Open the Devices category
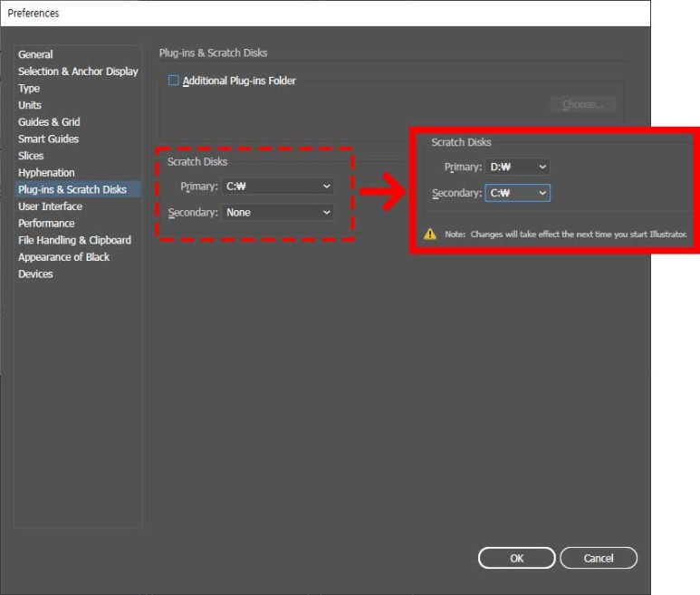Viewport: 700px width, 595px height. (x=35, y=274)
